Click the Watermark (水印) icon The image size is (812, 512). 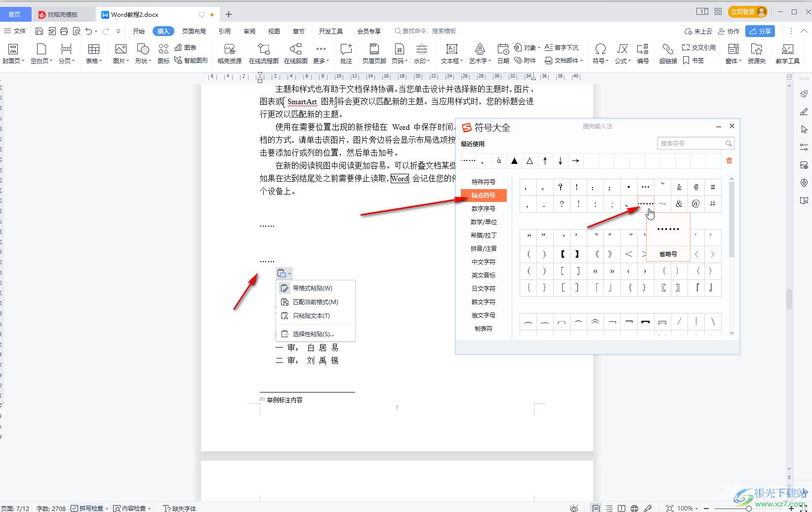421,54
